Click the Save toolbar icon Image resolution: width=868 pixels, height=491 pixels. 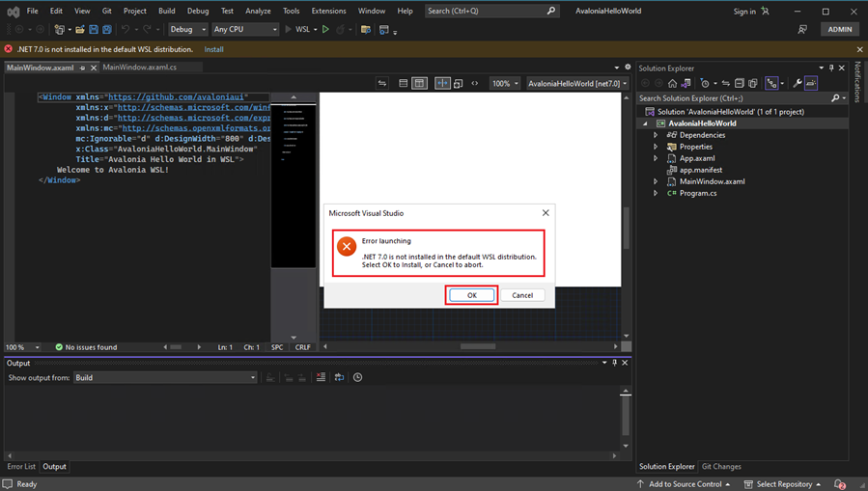point(94,29)
